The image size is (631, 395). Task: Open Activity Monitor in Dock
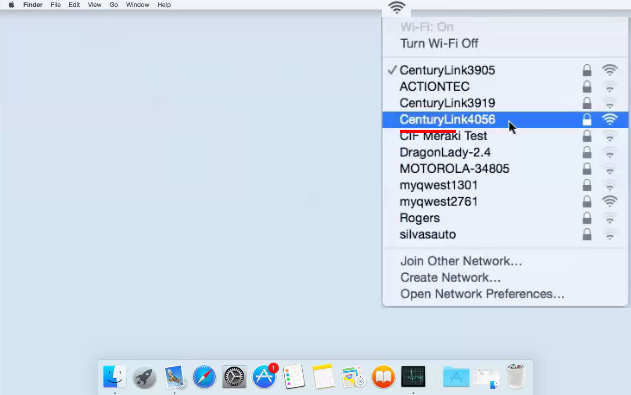point(413,377)
